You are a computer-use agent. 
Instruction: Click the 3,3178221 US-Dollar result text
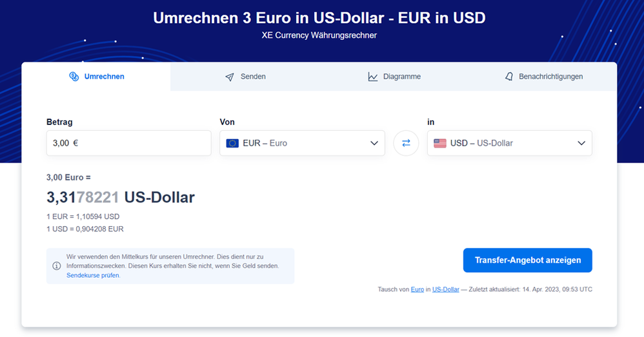pos(120,197)
